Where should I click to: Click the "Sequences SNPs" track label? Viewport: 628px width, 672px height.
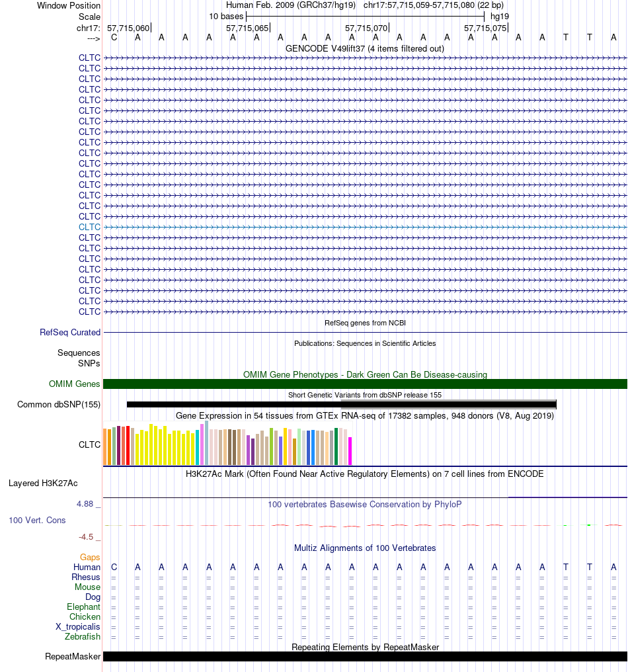(x=79, y=358)
